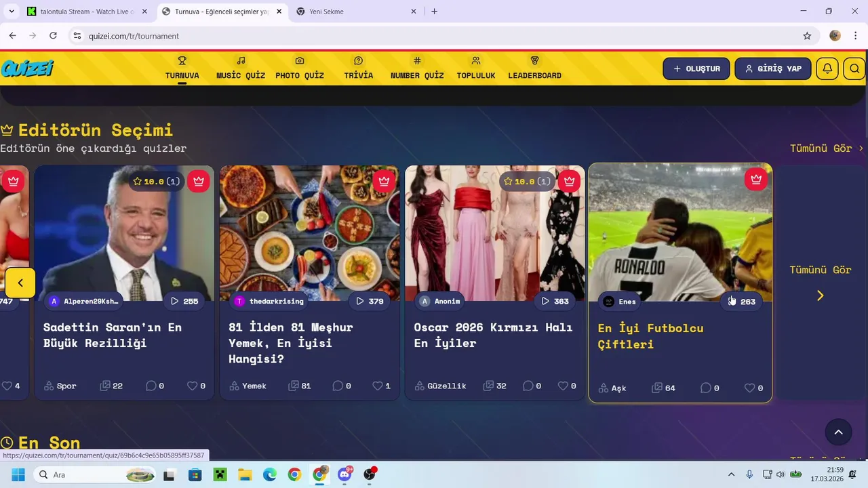Click the Spor category tag

pyautogui.click(x=60, y=386)
